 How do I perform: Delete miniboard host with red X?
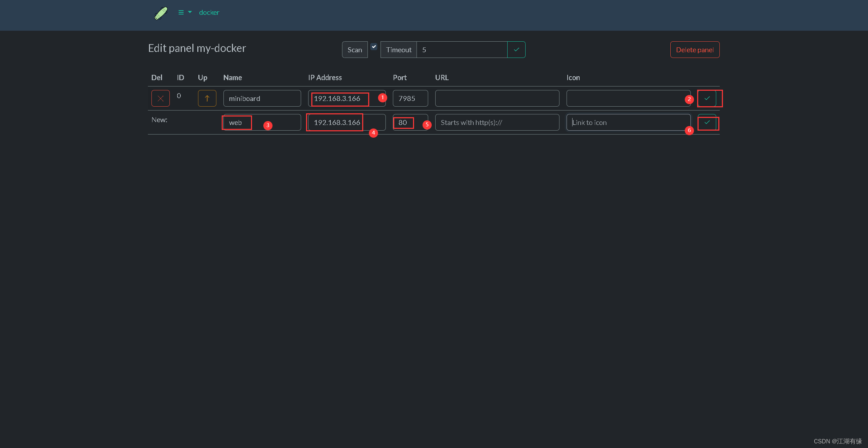pyautogui.click(x=160, y=98)
